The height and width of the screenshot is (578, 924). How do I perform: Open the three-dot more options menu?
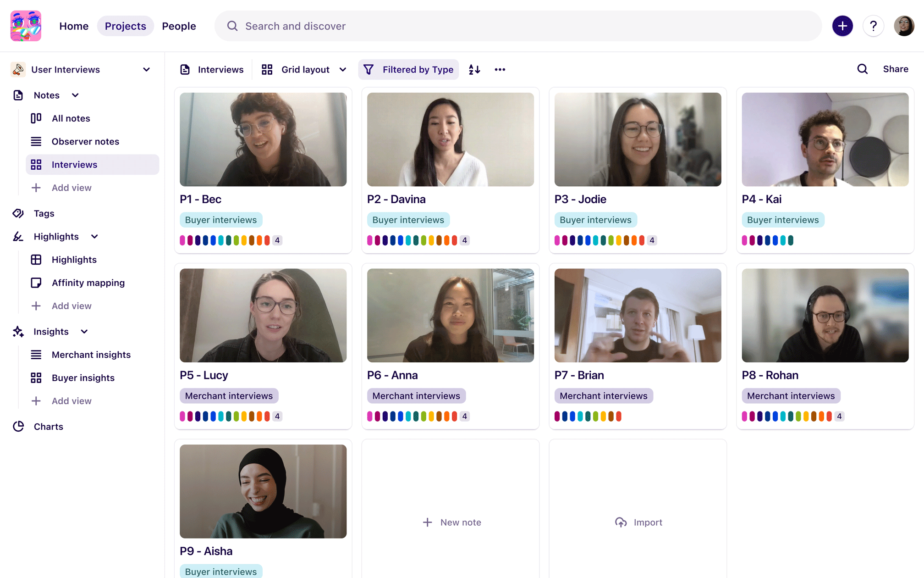tap(500, 70)
